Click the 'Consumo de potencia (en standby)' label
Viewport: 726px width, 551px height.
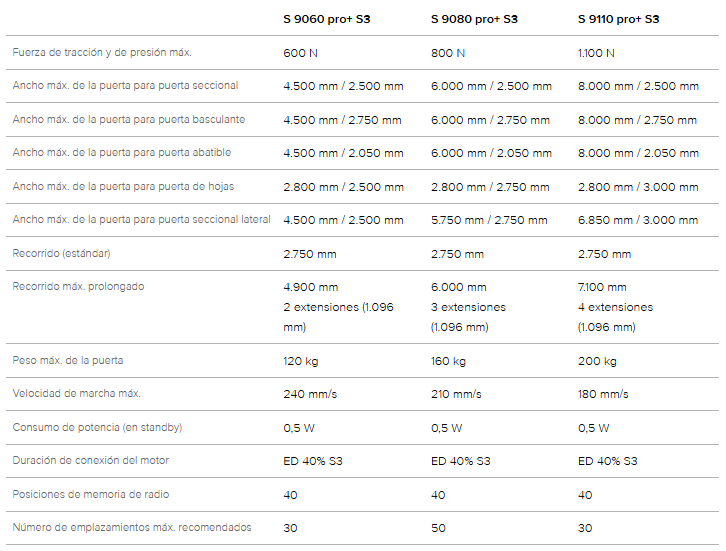97,428
